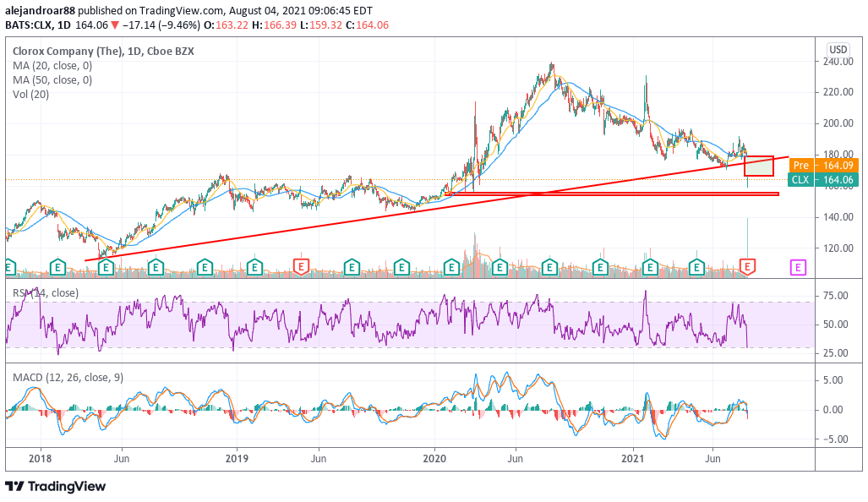Screen dimensions: 868x502
Task: Click the August 2020 green earnings marker
Action: point(549,267)
